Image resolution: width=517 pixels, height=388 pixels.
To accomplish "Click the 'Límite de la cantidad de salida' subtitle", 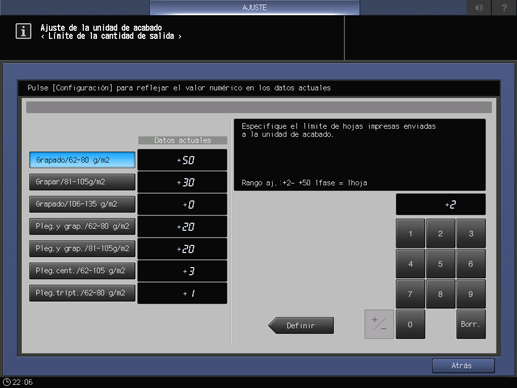I will pos(111,36).
